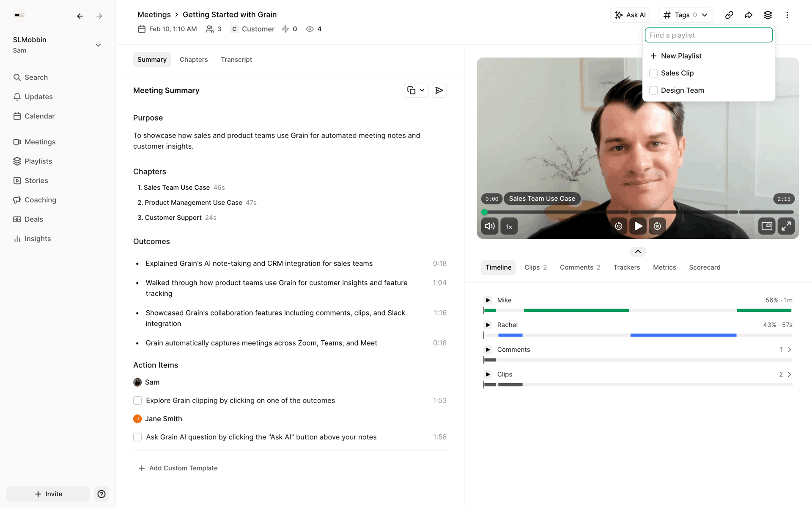812x508 pixels.
Task: Change playback speed from 1x
Action: click(509, 226)
